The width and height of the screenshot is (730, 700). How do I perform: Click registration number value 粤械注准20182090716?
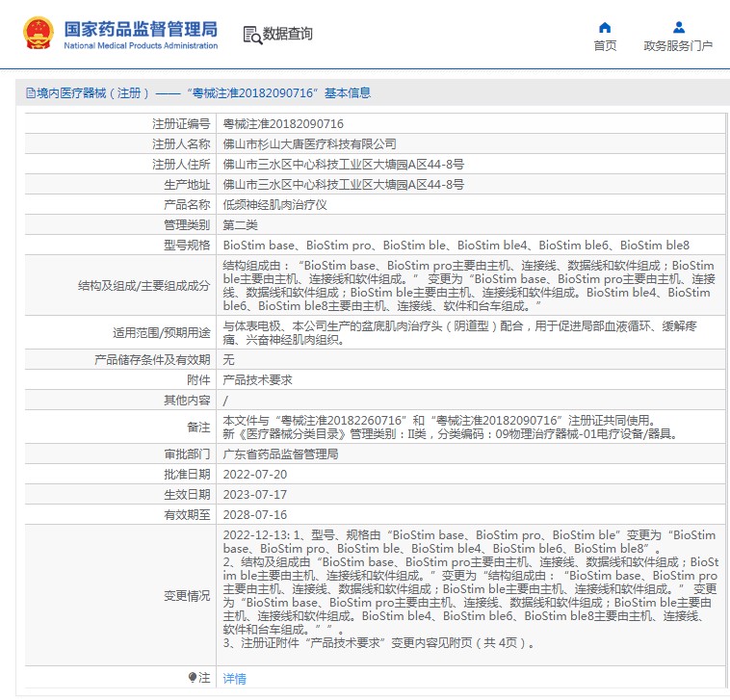(x=283, y=124)
